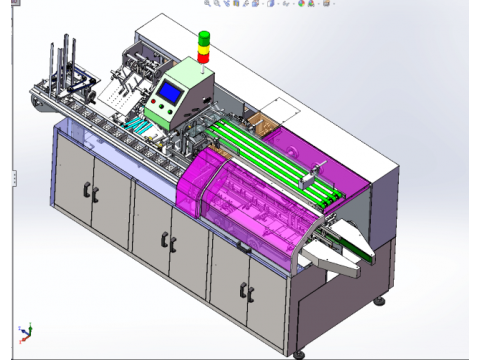Open the View Settings monitor icon

click(x=326, y=3)
